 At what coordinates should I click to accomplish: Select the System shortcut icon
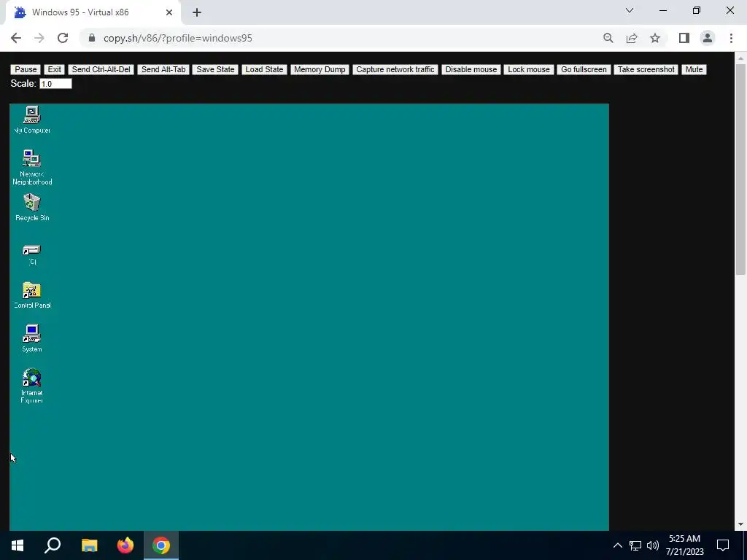pos(32,338)
